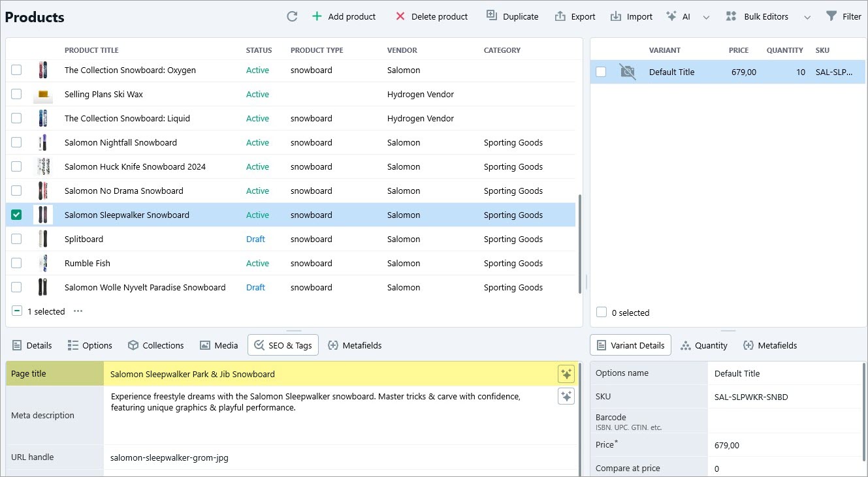Open the Filter funnel icon
The width and height of the screenshot is (868, 477).
[831, 16]
